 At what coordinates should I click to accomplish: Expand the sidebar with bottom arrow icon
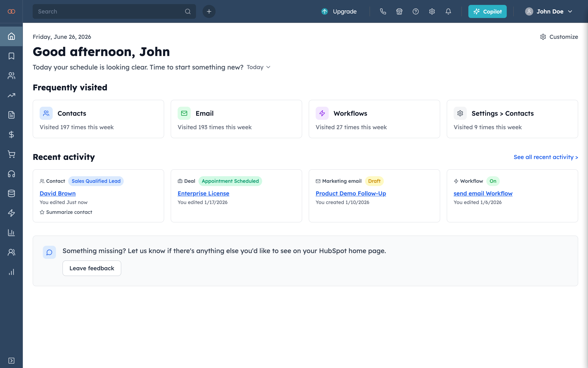(11, 360)
